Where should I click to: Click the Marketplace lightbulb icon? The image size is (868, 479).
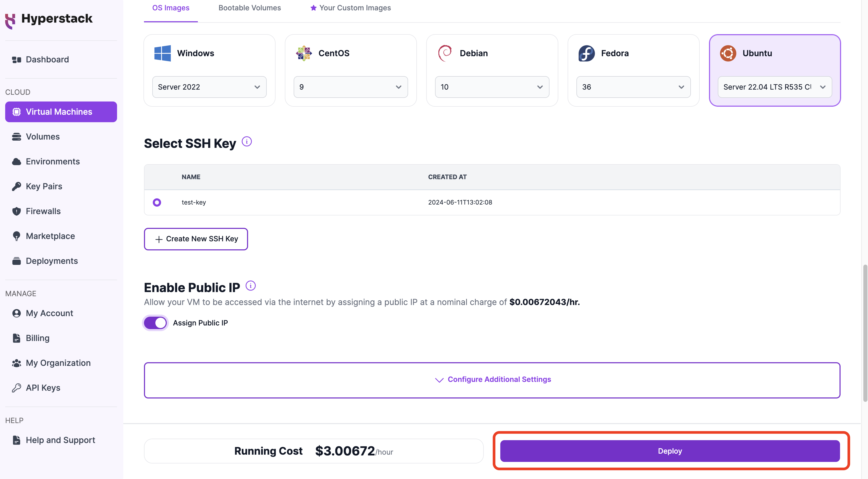point(17,236)
